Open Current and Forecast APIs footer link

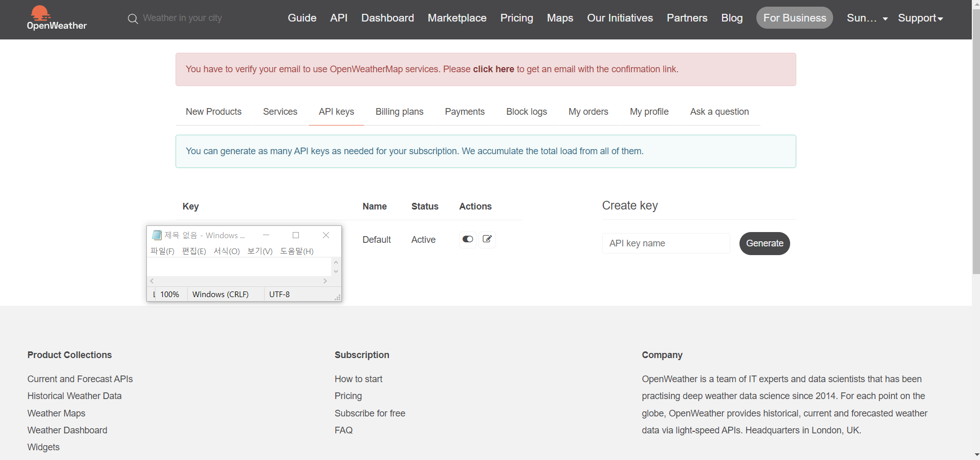point(80,379)
